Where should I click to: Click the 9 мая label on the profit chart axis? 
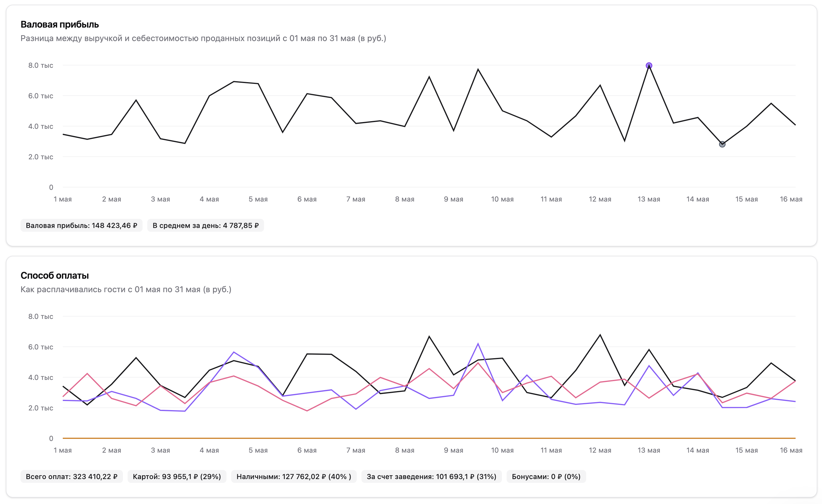[453, 199]
